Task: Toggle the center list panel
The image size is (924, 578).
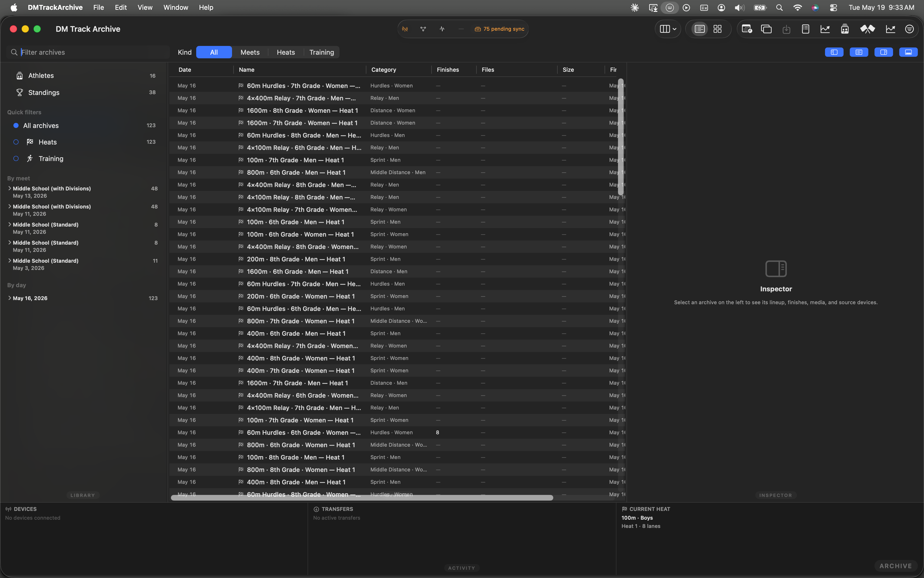Action: [859, 52]
